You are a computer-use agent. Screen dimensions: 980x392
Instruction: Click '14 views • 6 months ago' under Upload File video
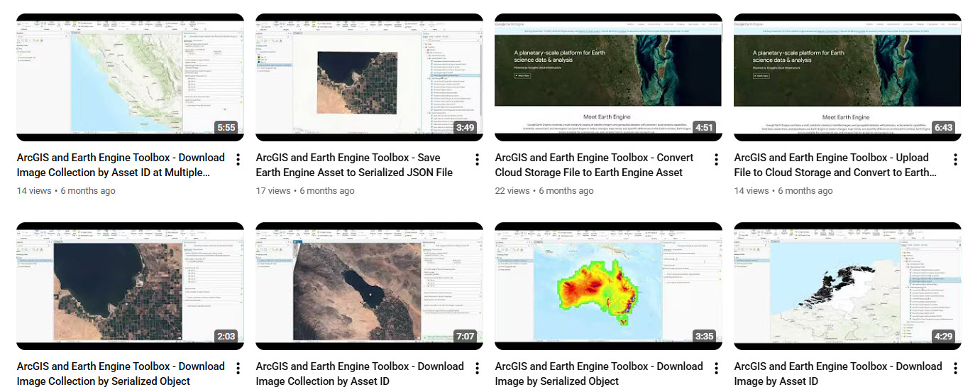[783, 191]
